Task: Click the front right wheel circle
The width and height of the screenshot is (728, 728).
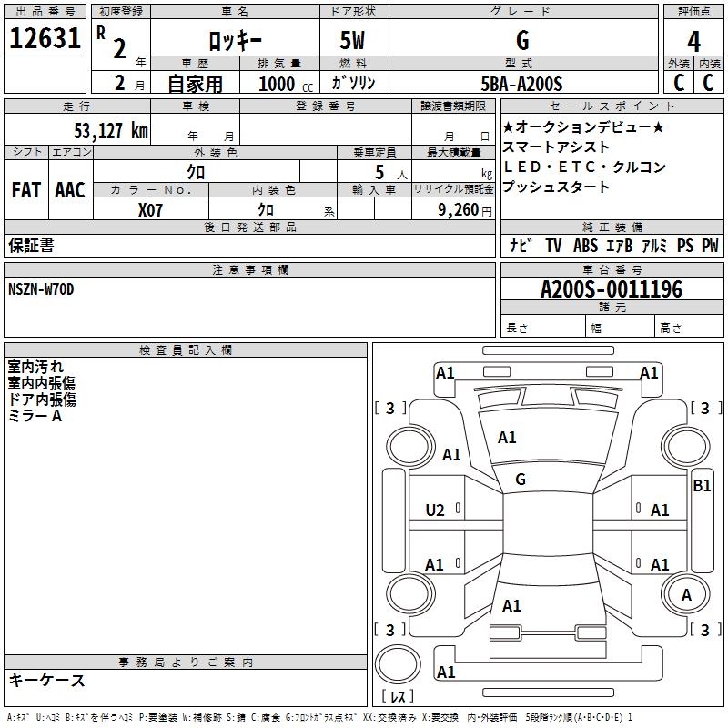Action: pos(685,446)
